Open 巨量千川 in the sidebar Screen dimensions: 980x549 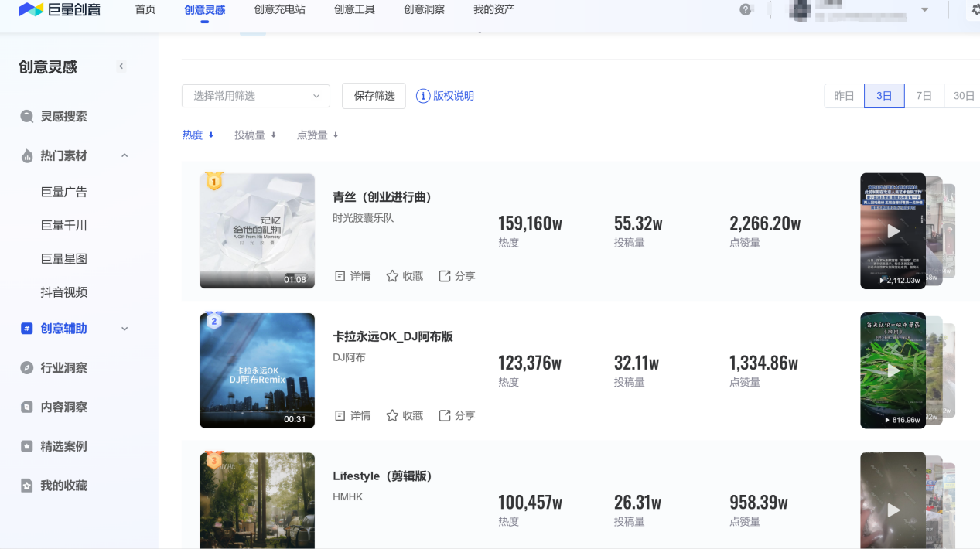(64, 225)
